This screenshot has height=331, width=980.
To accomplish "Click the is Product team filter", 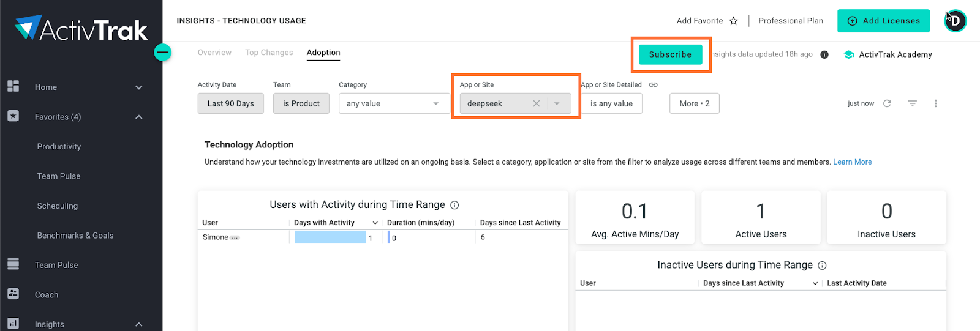I will click(301, 103).
